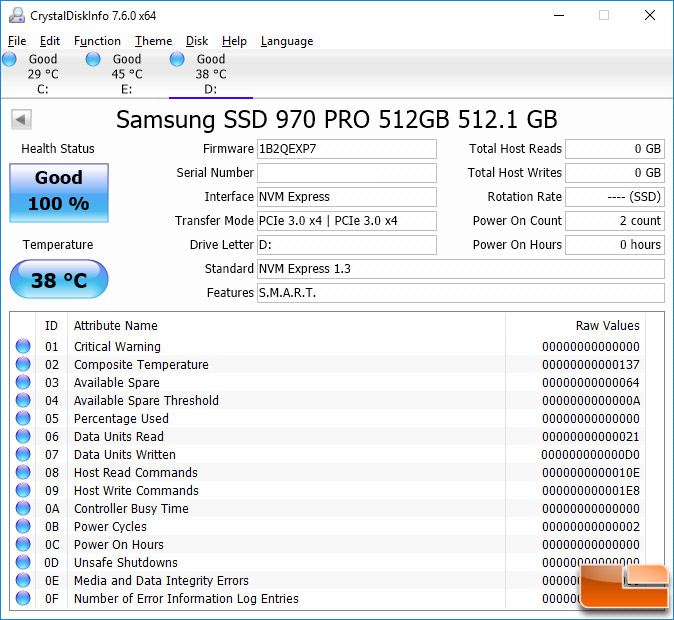Click status orb of Available Spare Threshold row
This screenshot has height=620, width=674.
[23, 400]
